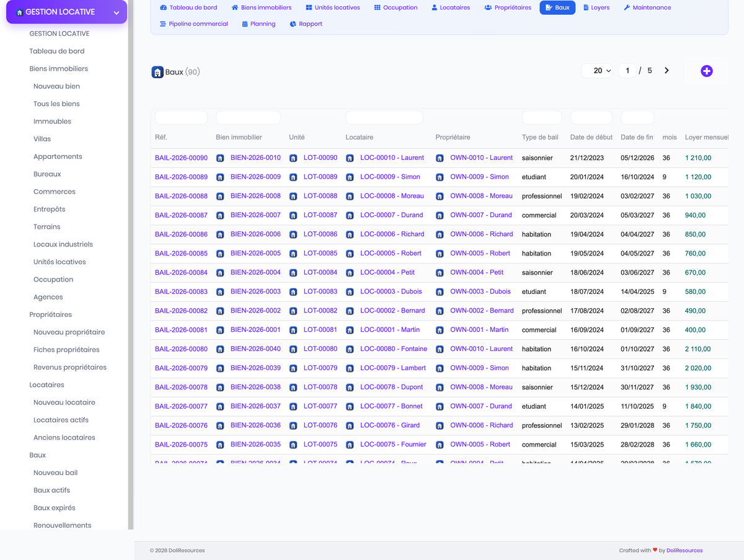Select Nouveau propriétaire sidebar entry
Viewport: 744px width, 560px height.
click(x=69, y=332)
